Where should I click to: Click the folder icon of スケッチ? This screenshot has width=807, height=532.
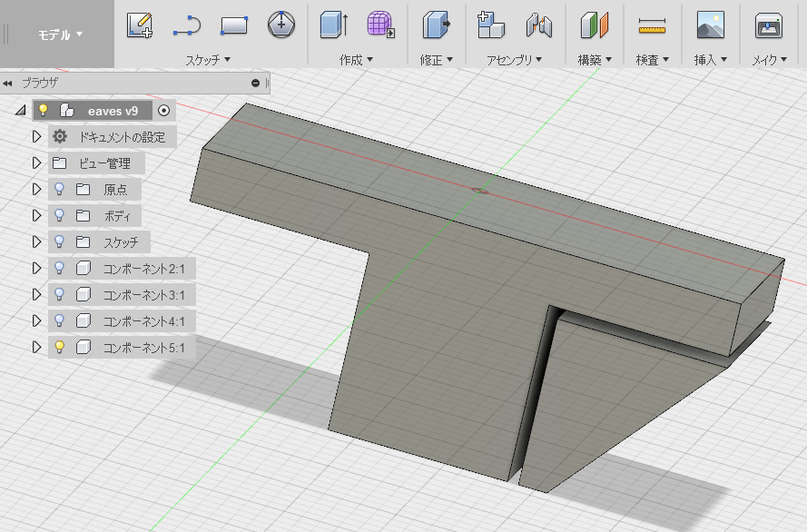[83, 241]
